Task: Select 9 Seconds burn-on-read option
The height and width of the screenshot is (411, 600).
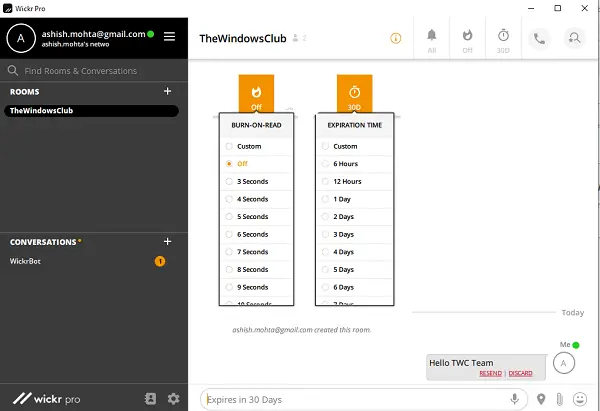Action: click(256, 287)
